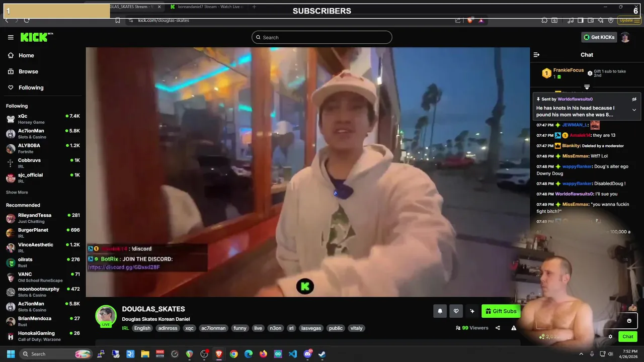644x362 pixels.
Task: Open Firefox from the taskbar
Action: tap(263, 354)
